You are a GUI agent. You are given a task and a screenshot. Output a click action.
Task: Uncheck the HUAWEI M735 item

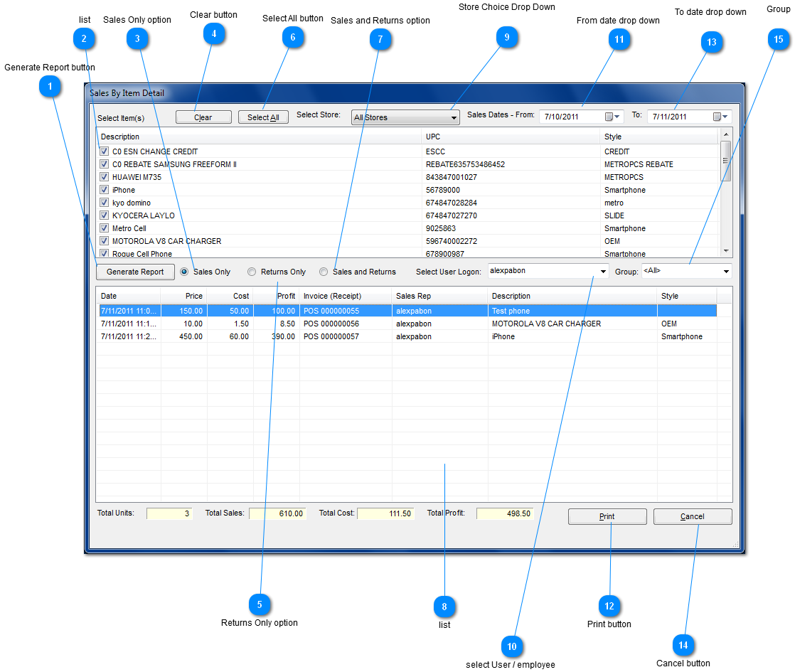click(x=104, y=176)
